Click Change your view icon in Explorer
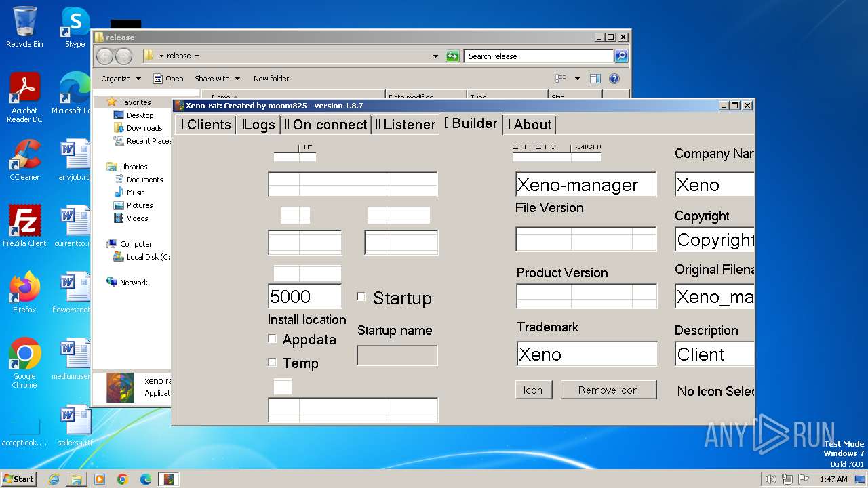868x488 pixels. click(x=561, y=79)
